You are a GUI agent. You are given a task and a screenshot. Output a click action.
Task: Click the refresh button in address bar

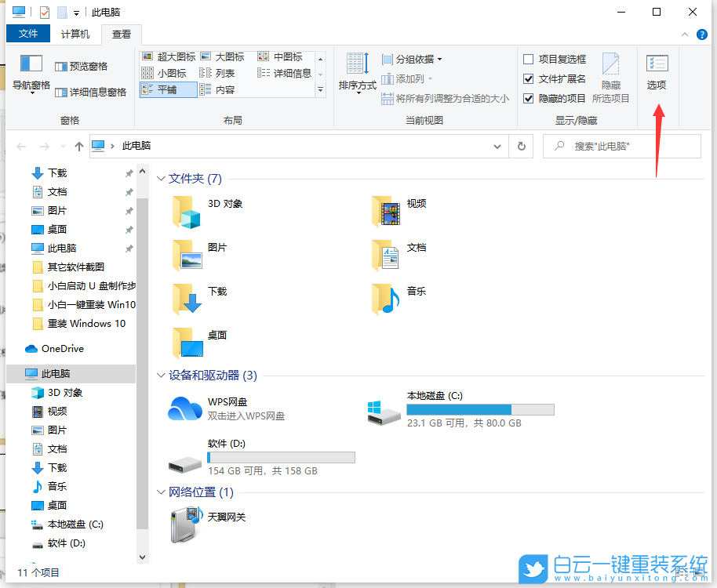tap(521, 146)
